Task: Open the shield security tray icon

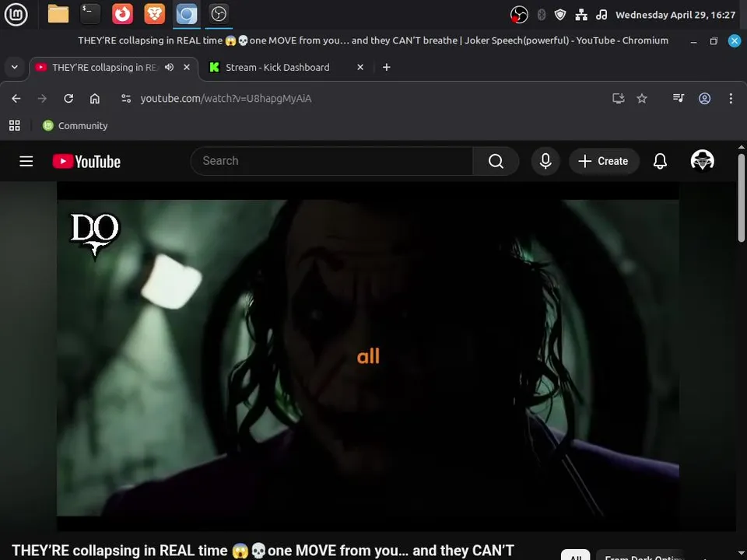Action: tap(560, 15)
